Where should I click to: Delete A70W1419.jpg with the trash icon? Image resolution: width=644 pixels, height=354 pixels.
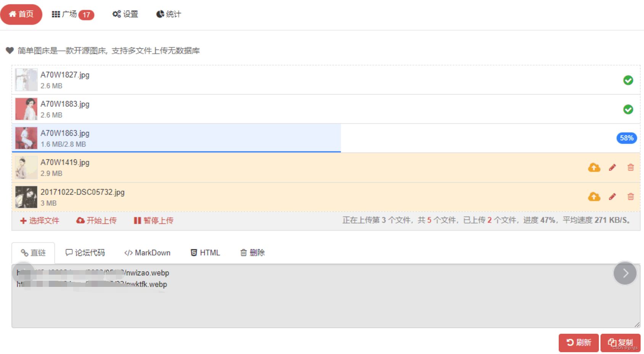point(630,167)
